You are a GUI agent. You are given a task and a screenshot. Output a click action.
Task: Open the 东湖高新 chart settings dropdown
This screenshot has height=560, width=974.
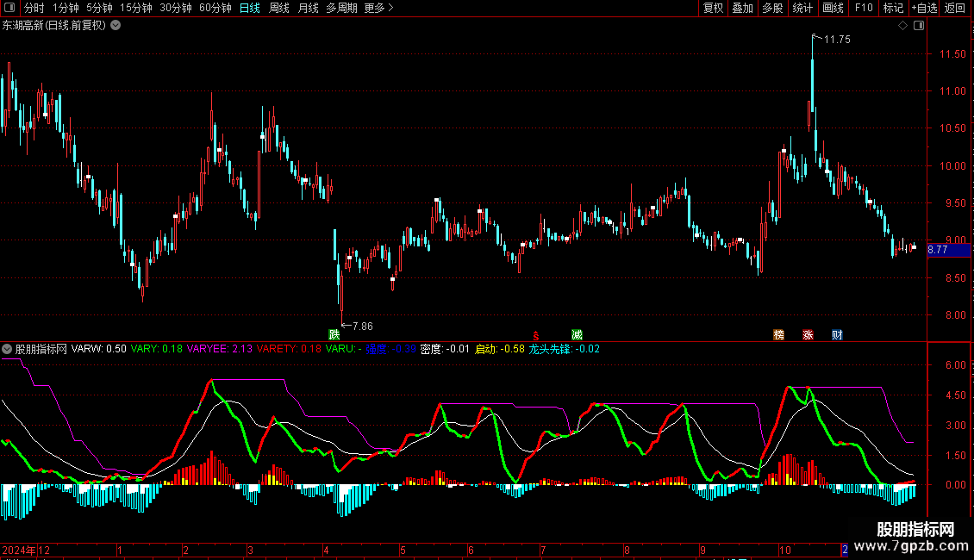pyautogui.click(x=116, y=26)
